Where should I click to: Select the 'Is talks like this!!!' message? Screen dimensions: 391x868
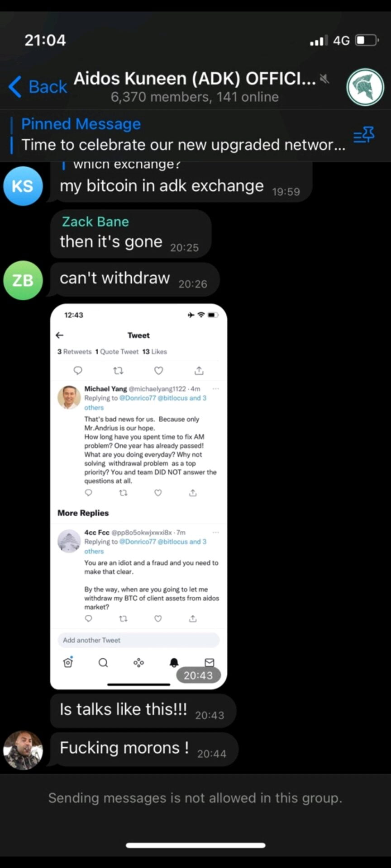pyautogui.click(x=143, y=711)
